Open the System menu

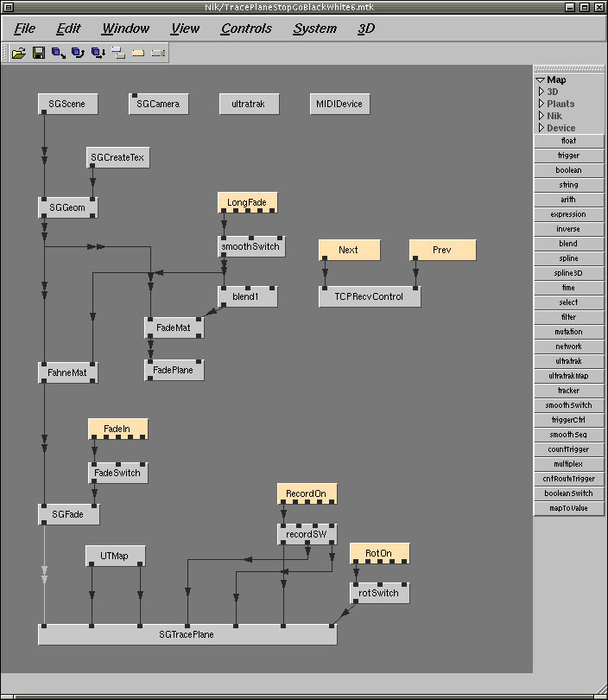tap(314, 29)
